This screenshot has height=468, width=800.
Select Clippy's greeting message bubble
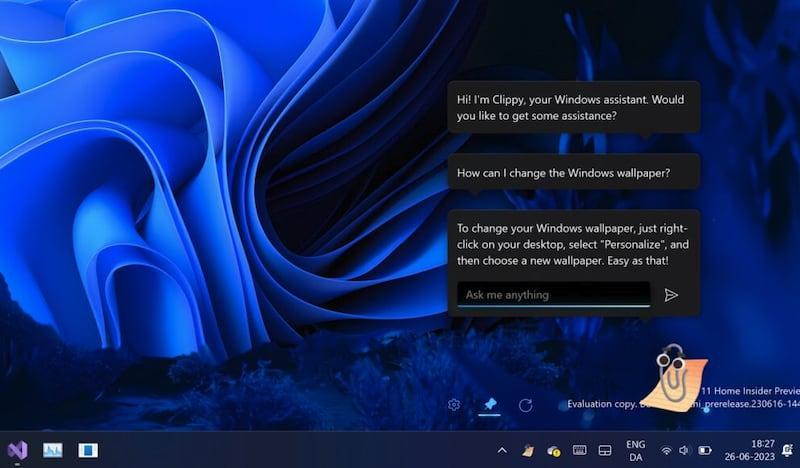573,108
